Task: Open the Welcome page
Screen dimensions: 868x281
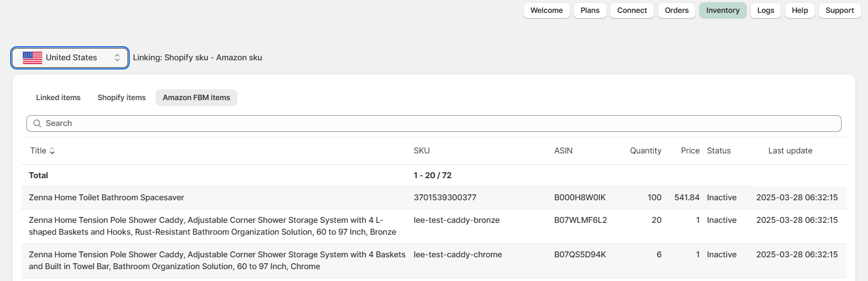Action: [546, 10]
